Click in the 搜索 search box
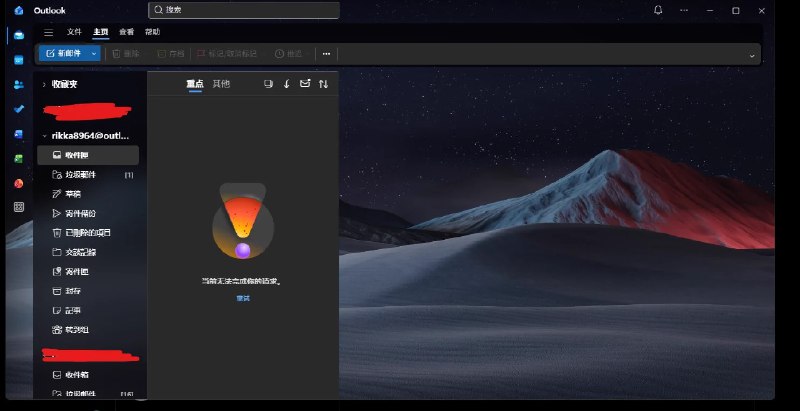800x411 pixels. pos(244,10)
